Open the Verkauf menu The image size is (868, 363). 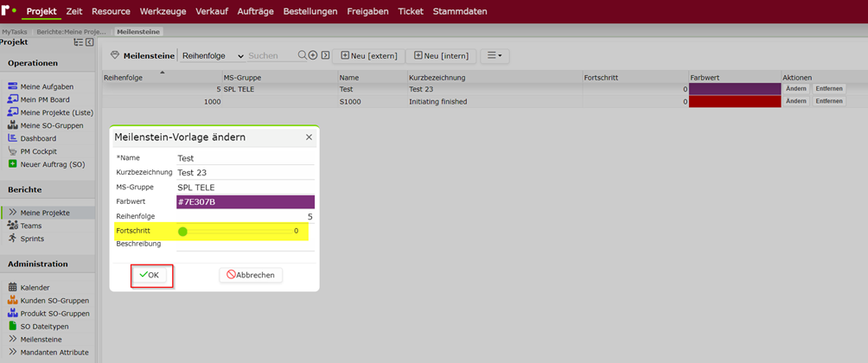pyautogui.click(x=212, y=11)
